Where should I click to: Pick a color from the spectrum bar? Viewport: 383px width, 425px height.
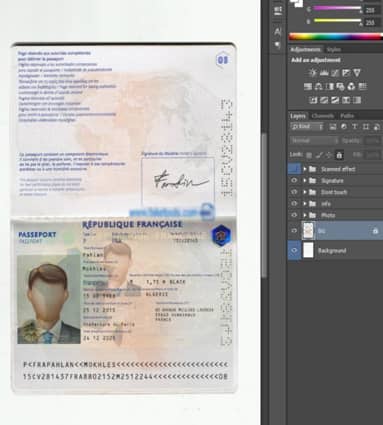coord(336,37)
